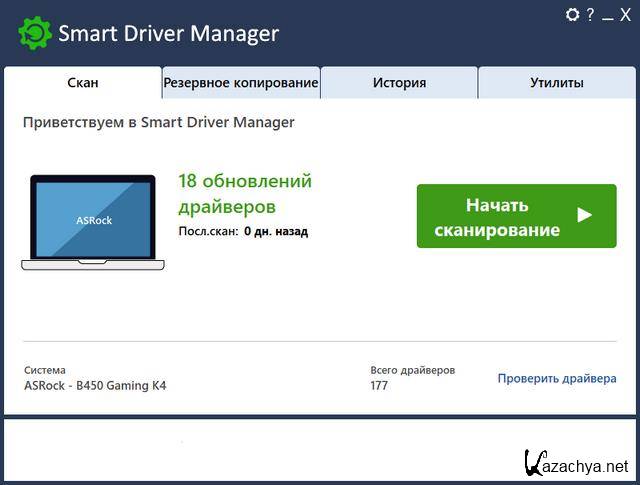640x485 pixels.
Task: Click the total drivers count 177
Action: [x=379, y=385]
